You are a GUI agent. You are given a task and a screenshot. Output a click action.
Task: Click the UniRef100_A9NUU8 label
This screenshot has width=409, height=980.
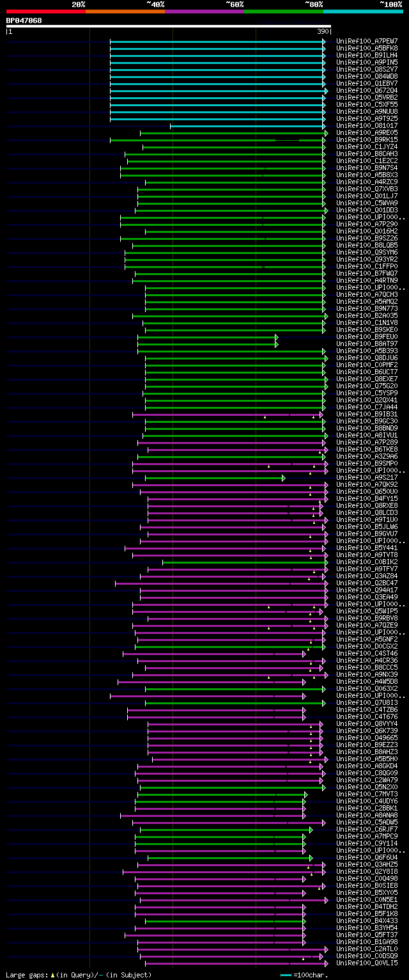click(x=367, y=111)
